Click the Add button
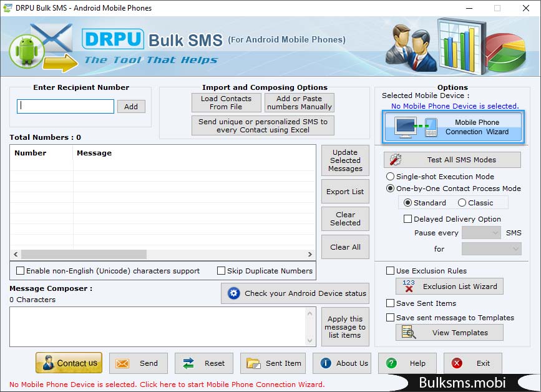Screen dimensions: 541x392 (x=131, y=107)
